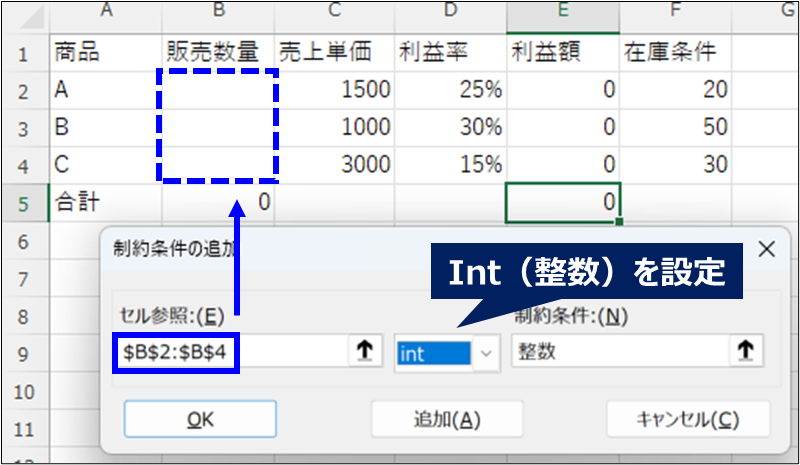Click cell E5 total profit
800x465 pixels.
563,202
